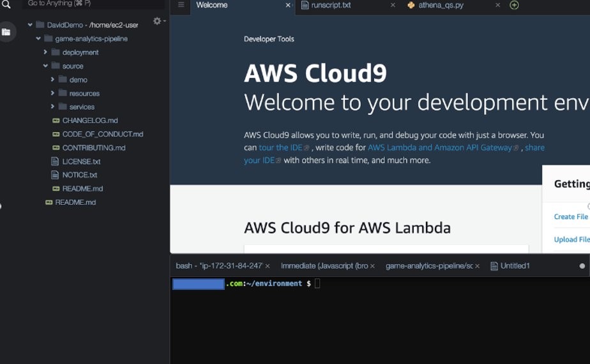Image resolution: width=590 pixels, height=364 pixels.
Task: Close the Immediate (Javascript) tab
Action: [x=372, y=266]
